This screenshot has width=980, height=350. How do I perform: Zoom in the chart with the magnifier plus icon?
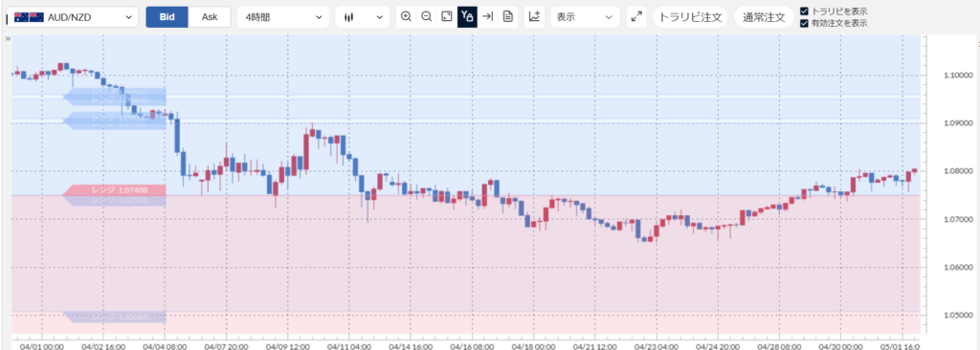coord(406,17)
